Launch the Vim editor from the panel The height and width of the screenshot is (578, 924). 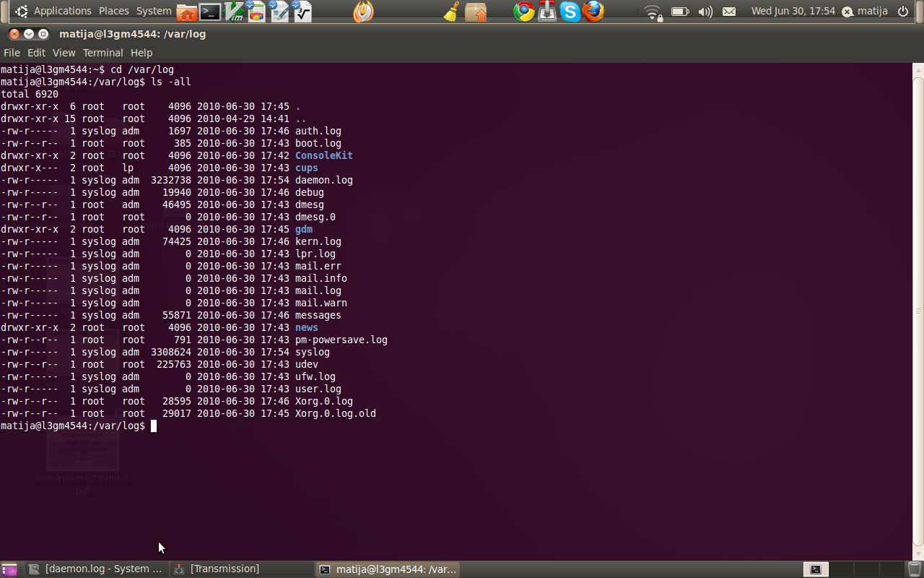coord(234,12)
